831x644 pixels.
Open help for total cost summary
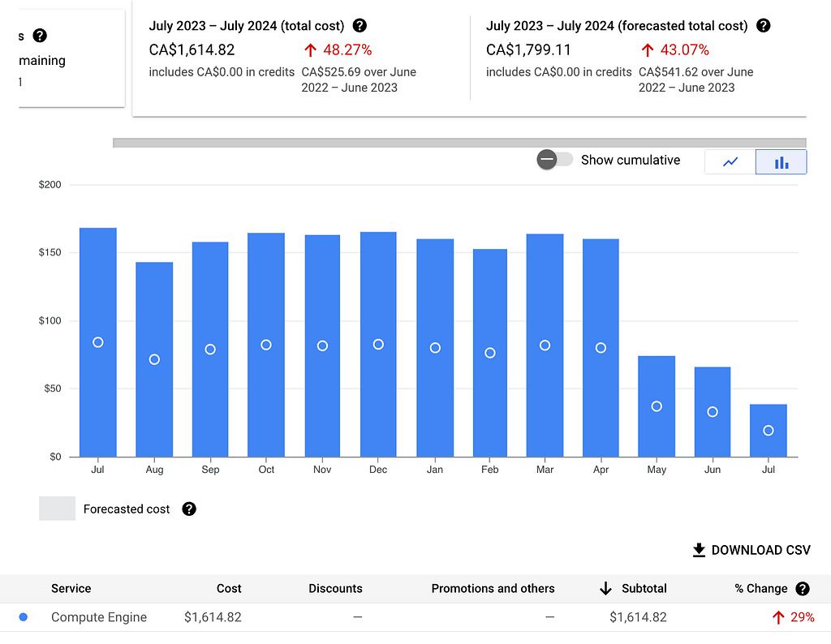pos(360,25)
